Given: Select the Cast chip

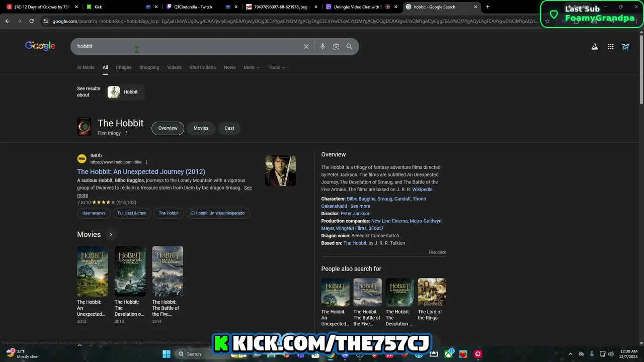Looking at the screenshot, I should coord(229,128).
